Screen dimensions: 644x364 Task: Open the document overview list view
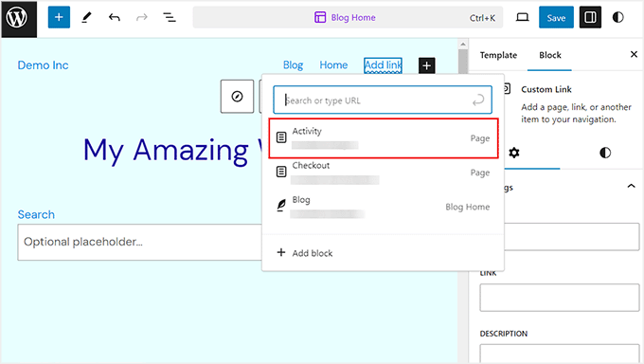[170, 17]
